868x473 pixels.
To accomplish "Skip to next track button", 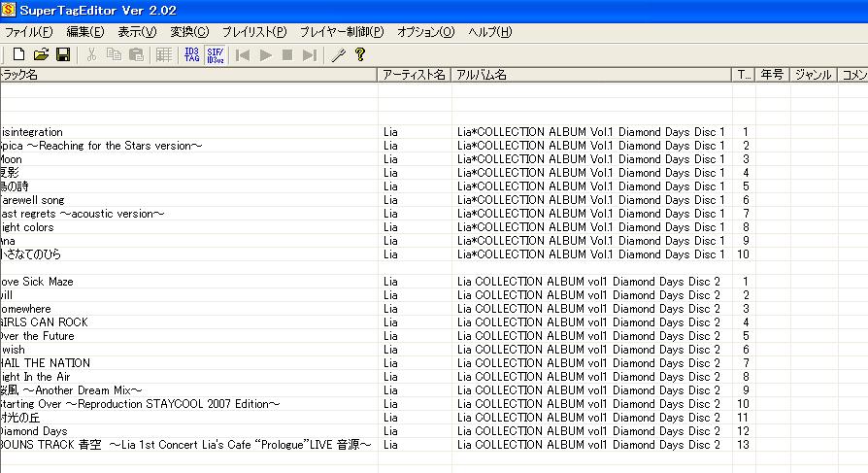I will (310, 54).
